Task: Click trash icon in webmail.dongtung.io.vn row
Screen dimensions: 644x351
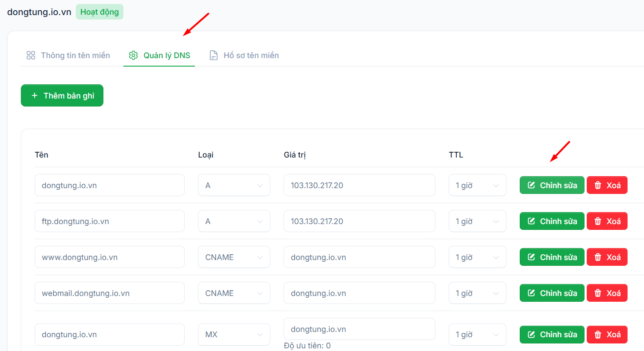Action: point(598,293)
